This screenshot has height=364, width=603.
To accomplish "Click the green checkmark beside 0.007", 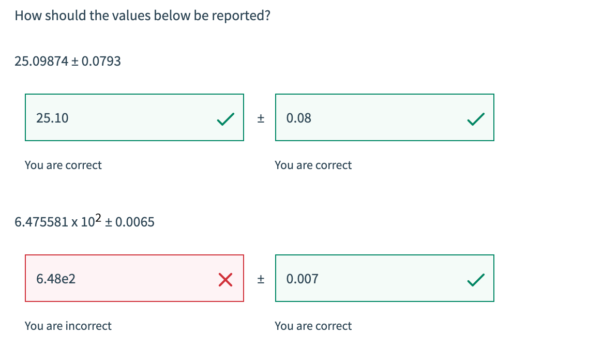I will coord(476,279).
